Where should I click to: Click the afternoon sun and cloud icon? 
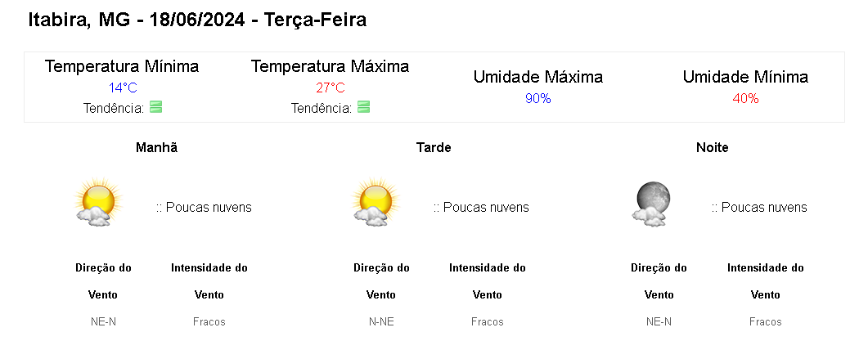[x=376, y=202]
